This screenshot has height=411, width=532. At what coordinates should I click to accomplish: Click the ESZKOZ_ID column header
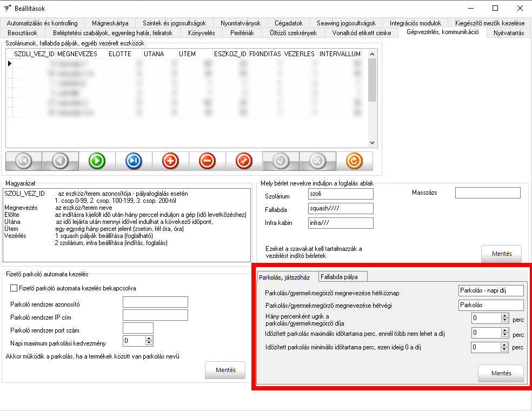coord(230,54)
